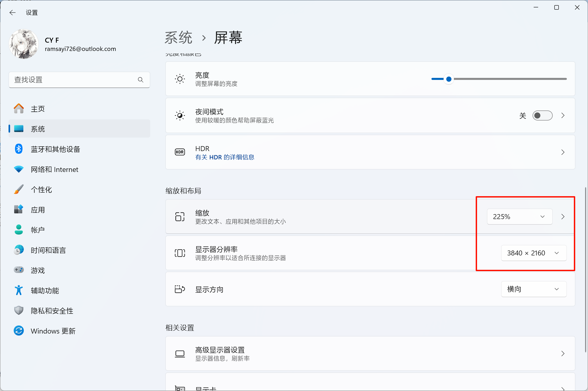This screenshot has height=391, width=588.
Task: Click 系统 in the breadcrumb
Action: click(178, 38)
